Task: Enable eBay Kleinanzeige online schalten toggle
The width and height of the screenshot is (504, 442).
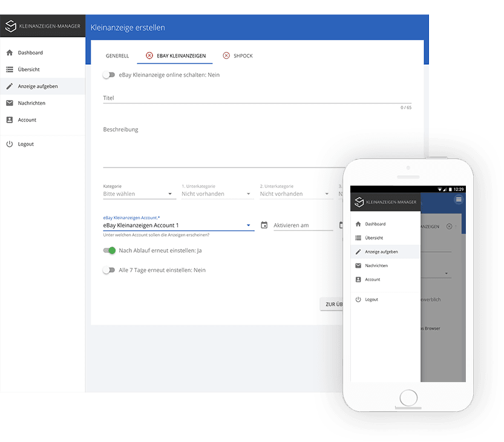Action: point(108,75)
